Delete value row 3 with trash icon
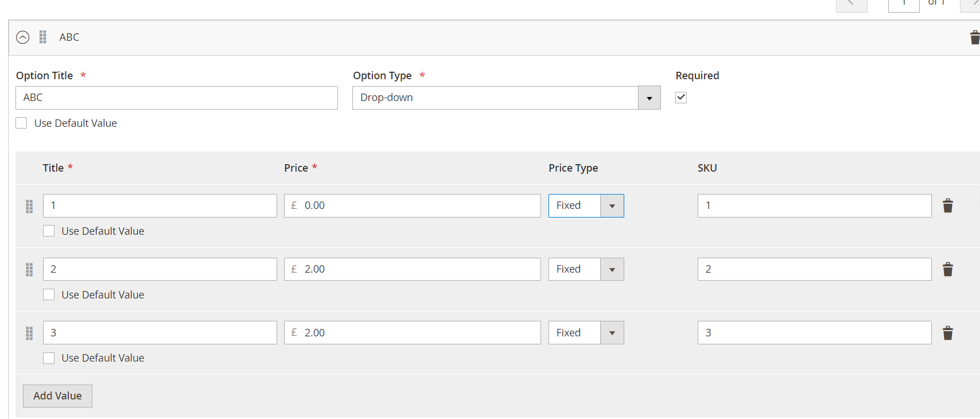The image size is (980, 419). (x=948, y=333)
